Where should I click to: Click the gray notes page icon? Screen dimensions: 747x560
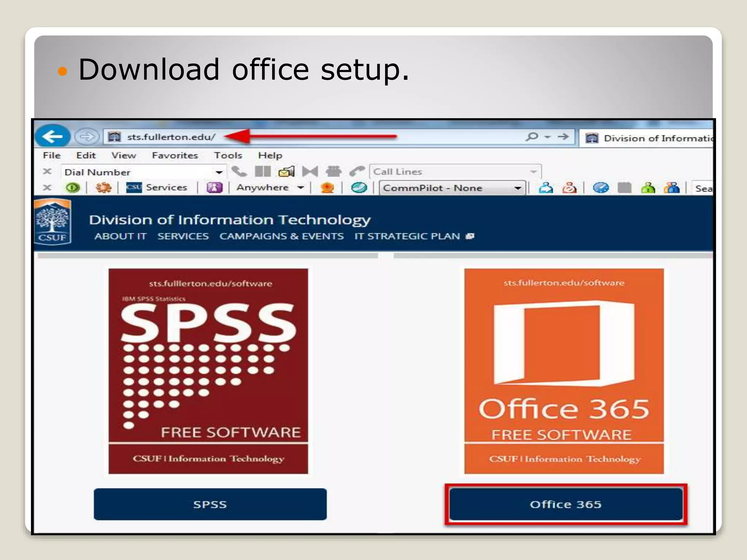click(x=624, y=188)
